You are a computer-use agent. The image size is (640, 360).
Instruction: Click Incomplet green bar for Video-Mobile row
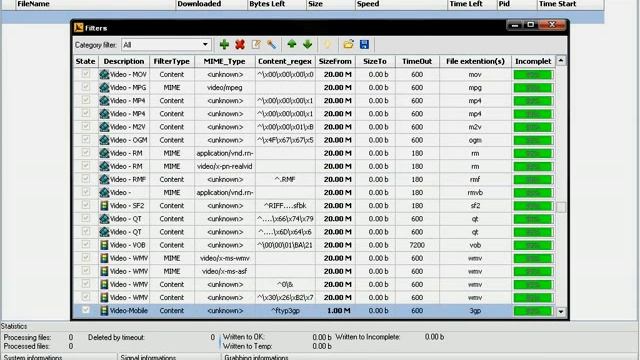tap(533, 311)
